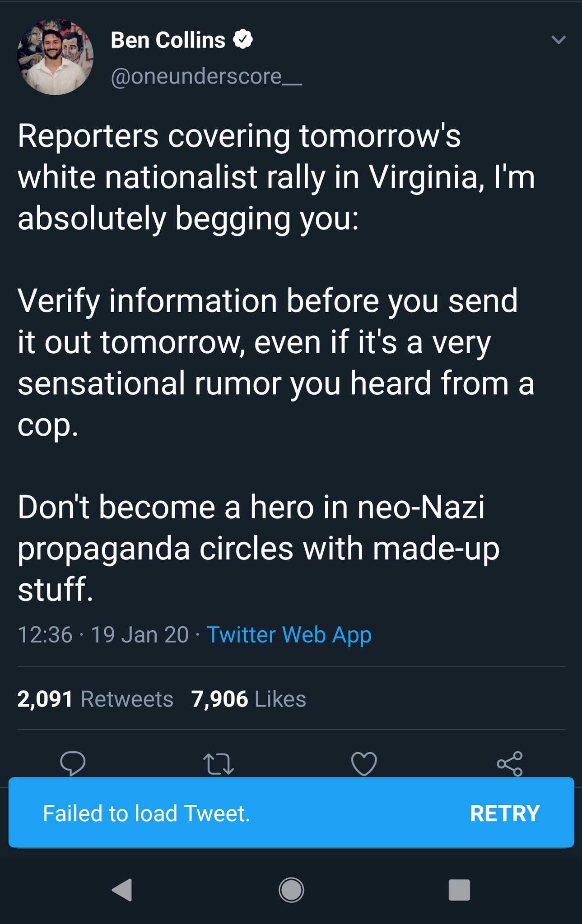Open Android recent apps square button
The image size is (582, 924).
click(459, 890)
